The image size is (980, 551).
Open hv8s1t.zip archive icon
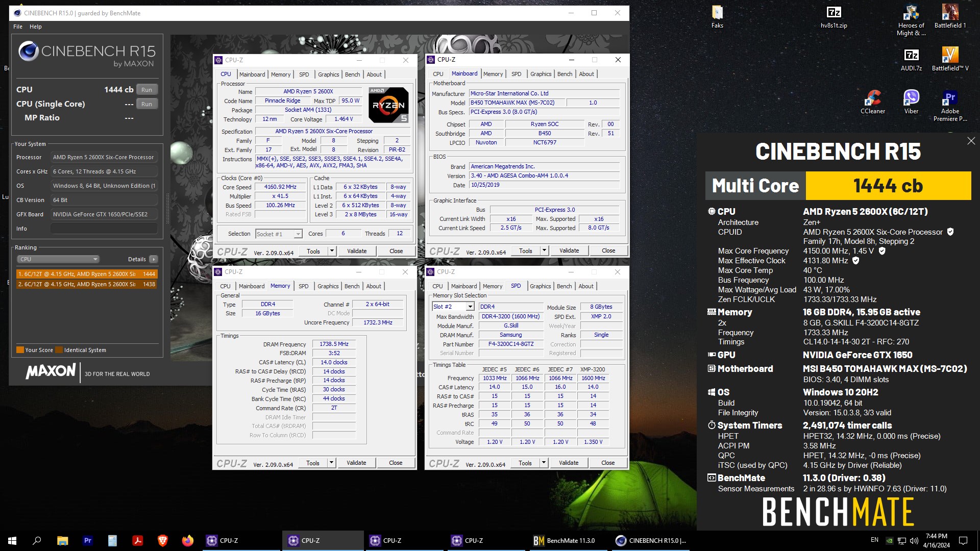(x=834, y=16)
